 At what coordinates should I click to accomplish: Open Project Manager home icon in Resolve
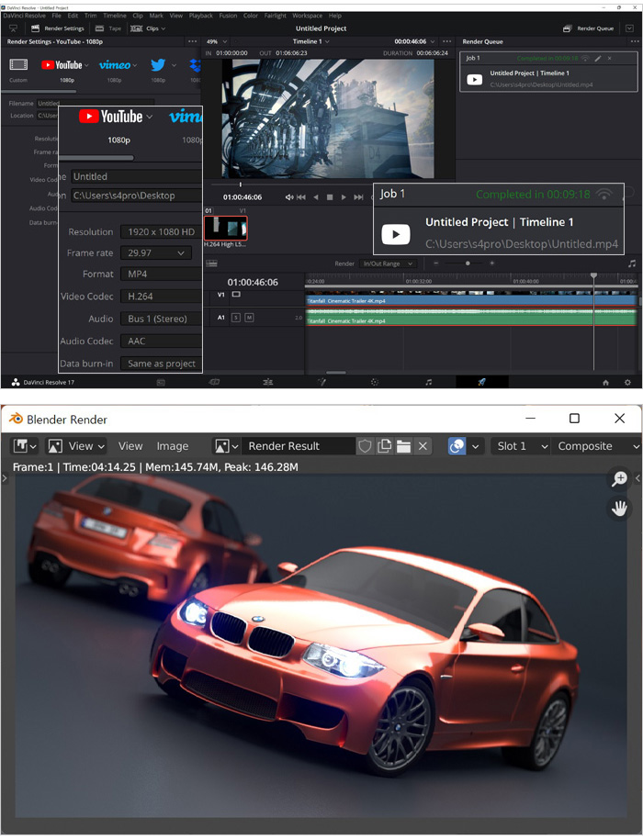[605, 383]
